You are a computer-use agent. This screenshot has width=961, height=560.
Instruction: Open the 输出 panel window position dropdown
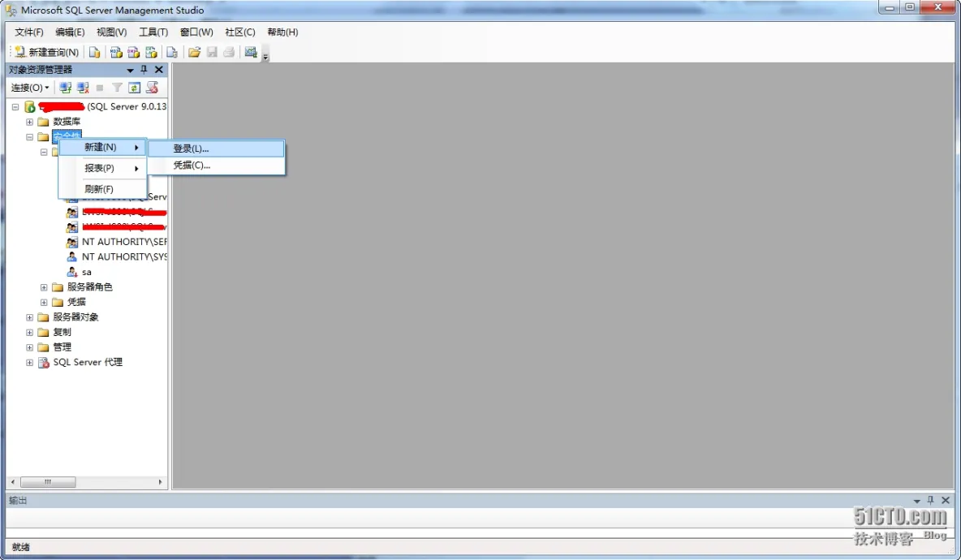click(917, 502)
